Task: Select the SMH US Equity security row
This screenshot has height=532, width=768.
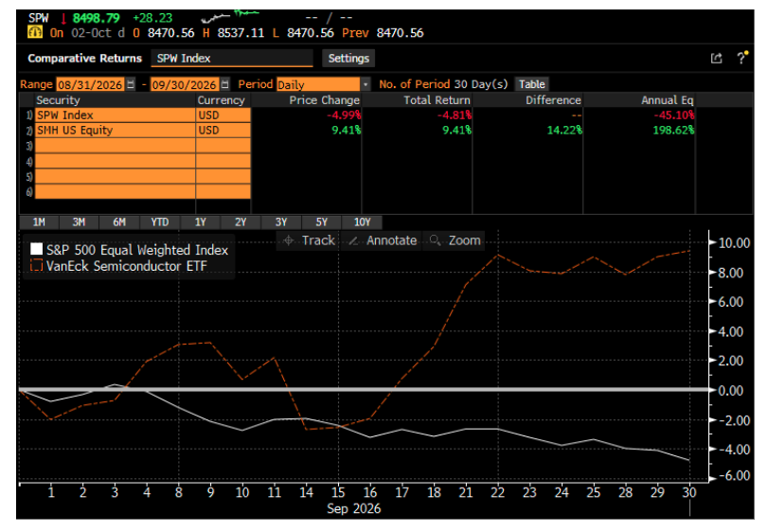Action: click(x=116, y=131)
